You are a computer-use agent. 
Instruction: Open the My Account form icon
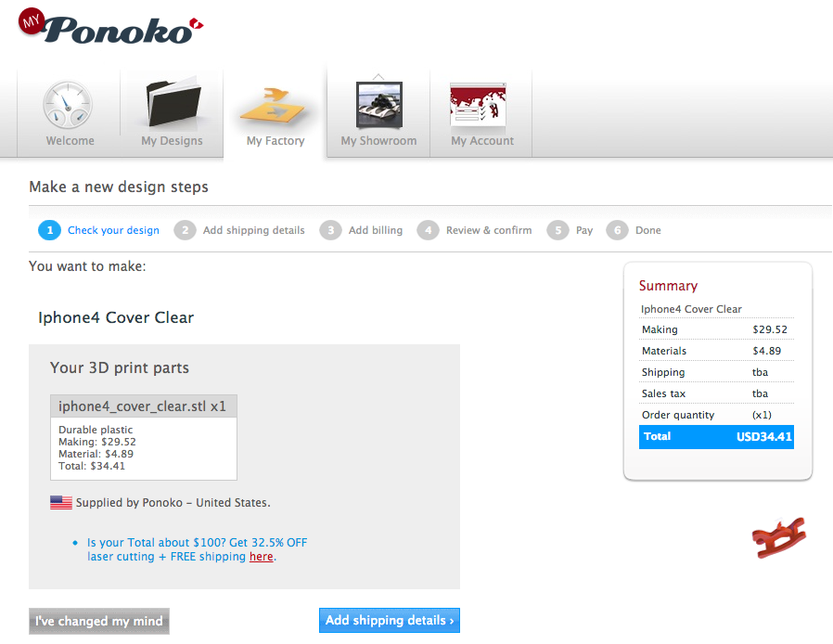click(478, 104)
